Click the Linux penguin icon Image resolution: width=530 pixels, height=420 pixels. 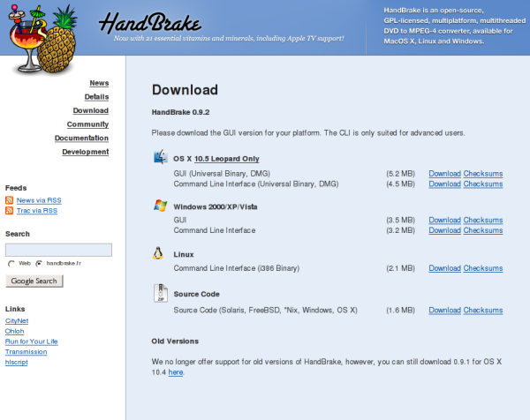(x=158, y=253)
